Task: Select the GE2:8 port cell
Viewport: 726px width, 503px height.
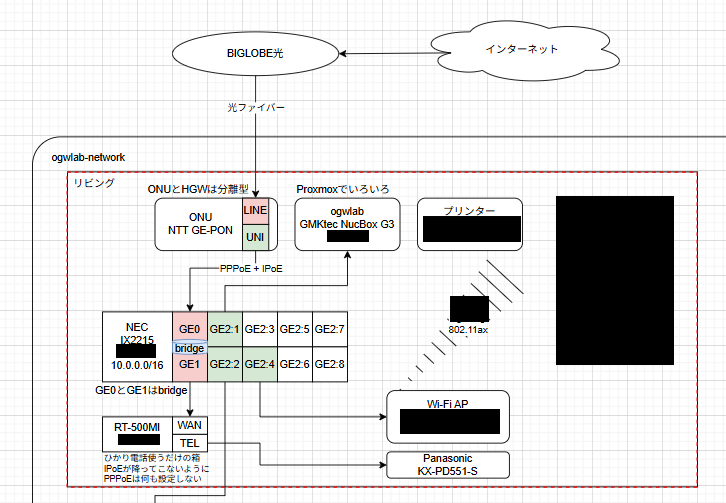Action: 329,364
